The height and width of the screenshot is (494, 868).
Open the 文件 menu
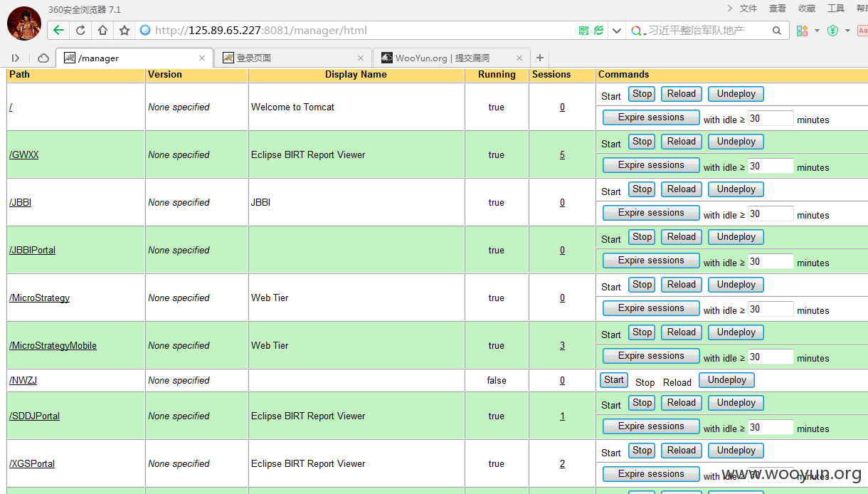[748, 9]
